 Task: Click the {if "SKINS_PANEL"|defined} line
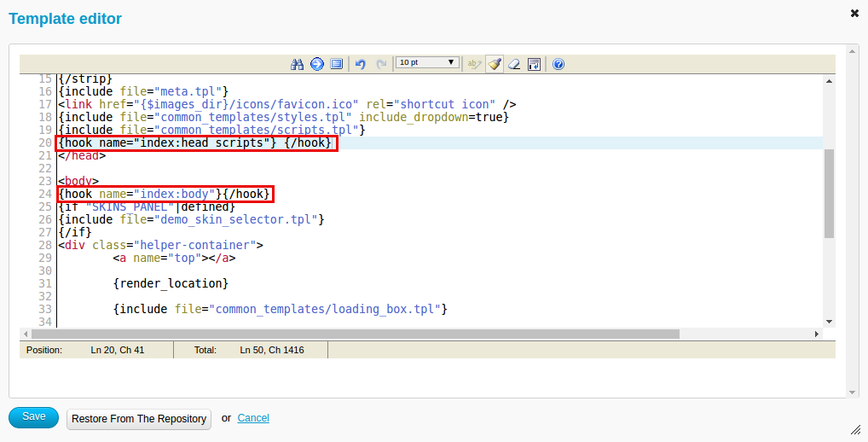tap(147, 206)
